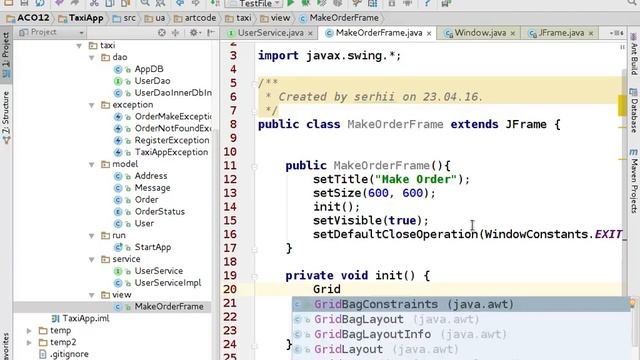
Task: Click ACO12 in navigation breadcrumb
Action: pos(28,18)
